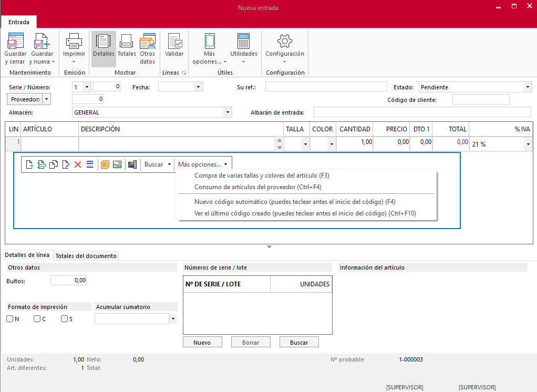Tick the C print format checkbox

click(37, 319)
